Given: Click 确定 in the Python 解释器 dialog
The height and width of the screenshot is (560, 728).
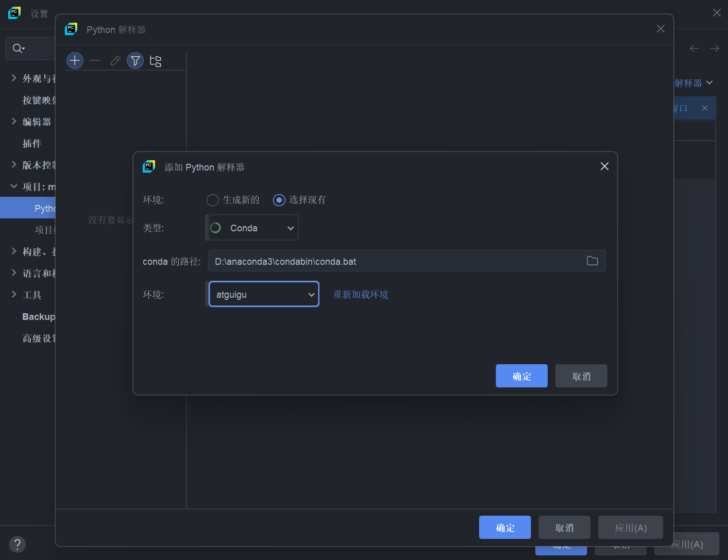Looking at the screenshot, I should tap(505, 528).
